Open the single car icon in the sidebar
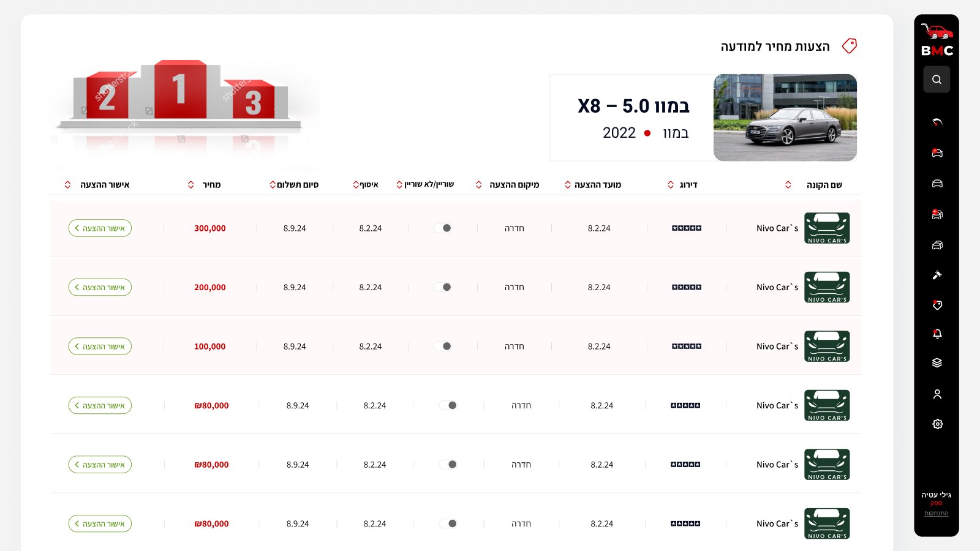The image size is (980, 551). pos(937,184)
